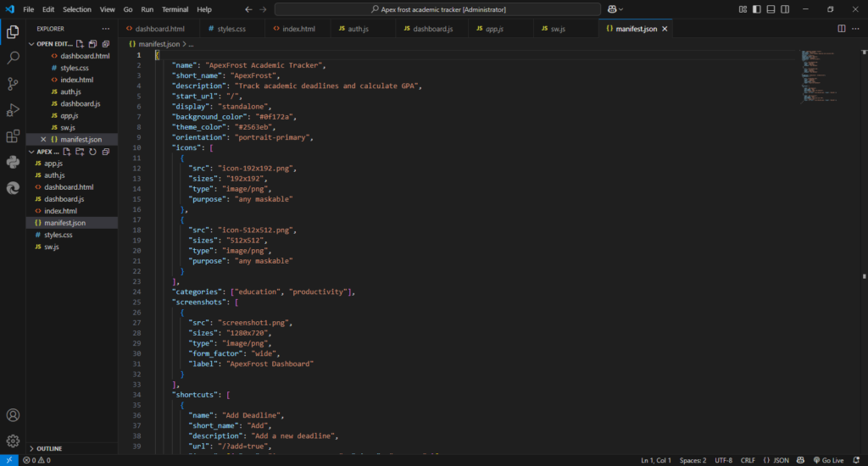Toggle the primary side bar
868x466 pixels.
pyautogui.click(x=757, y=9)
